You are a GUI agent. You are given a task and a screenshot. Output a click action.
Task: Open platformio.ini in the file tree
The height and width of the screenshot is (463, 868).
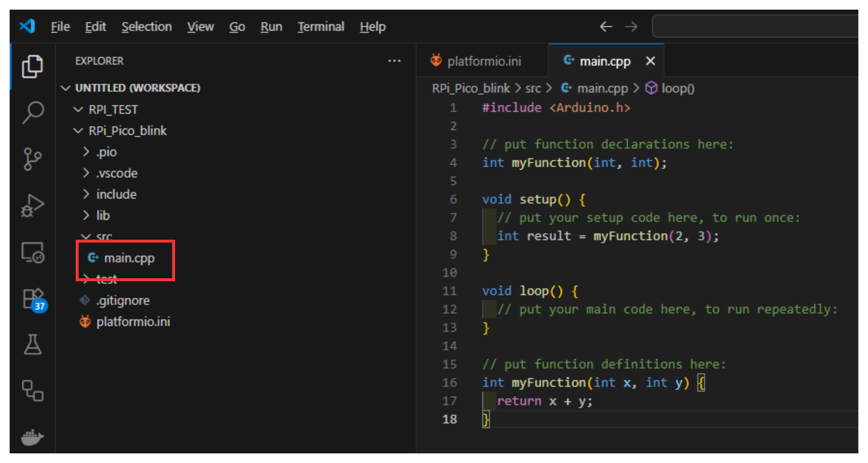133,322
